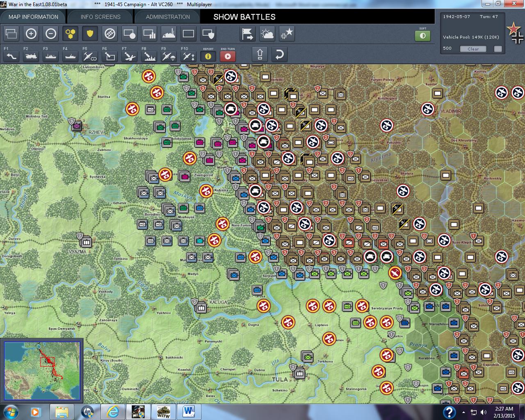
Task: Switch to the Info Screens tab
Action: (100, 17)
